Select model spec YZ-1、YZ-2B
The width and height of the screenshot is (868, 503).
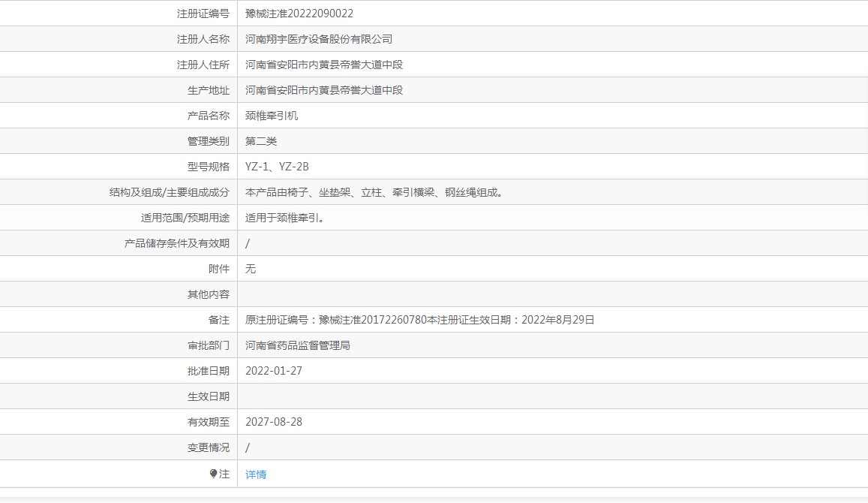point(277,166)
